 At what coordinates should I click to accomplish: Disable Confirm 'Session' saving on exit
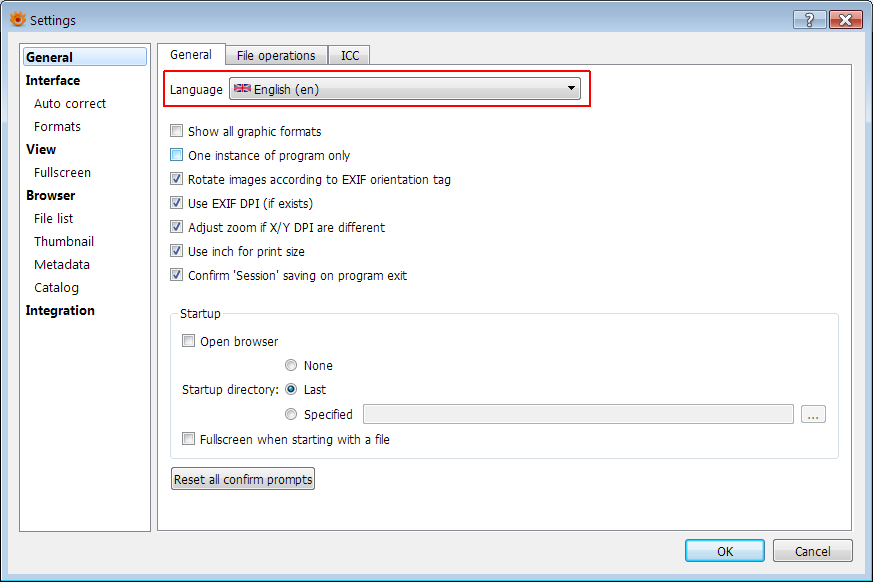[x=177, y=275]
